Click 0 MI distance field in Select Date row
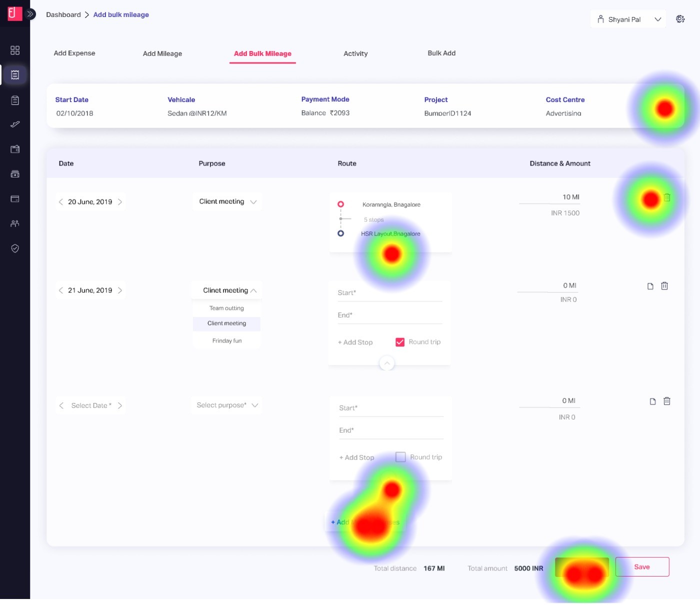The image size is (700, 605). coord(548,401)
